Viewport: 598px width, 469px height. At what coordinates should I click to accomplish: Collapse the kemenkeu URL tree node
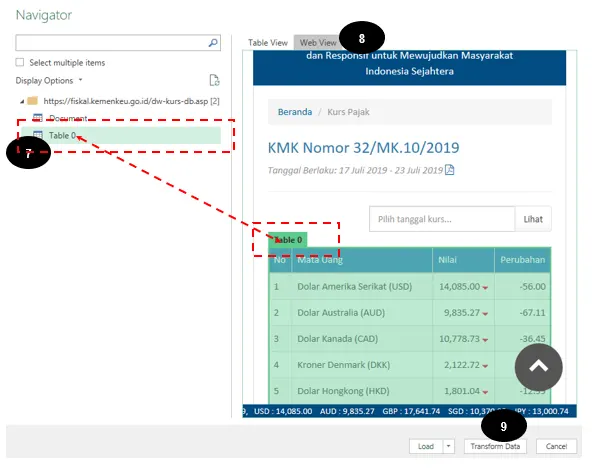point(22,101)
